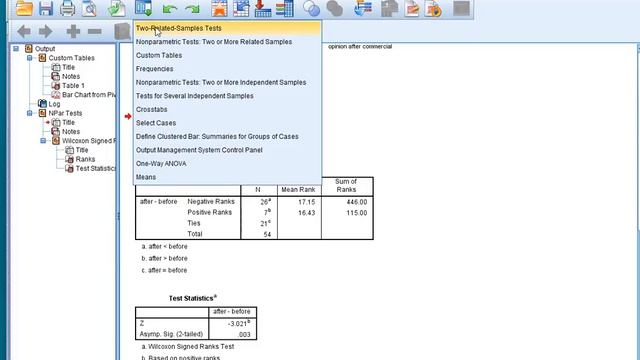Select One-Way ANOVA from the list
The width and height of the screenshot is (640, 360).
(227, 163)
